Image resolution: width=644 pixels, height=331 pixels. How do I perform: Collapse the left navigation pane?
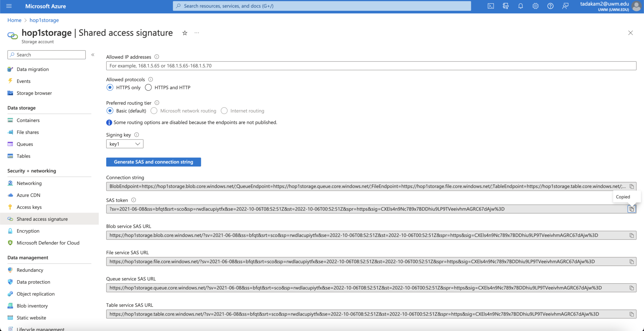93,54
